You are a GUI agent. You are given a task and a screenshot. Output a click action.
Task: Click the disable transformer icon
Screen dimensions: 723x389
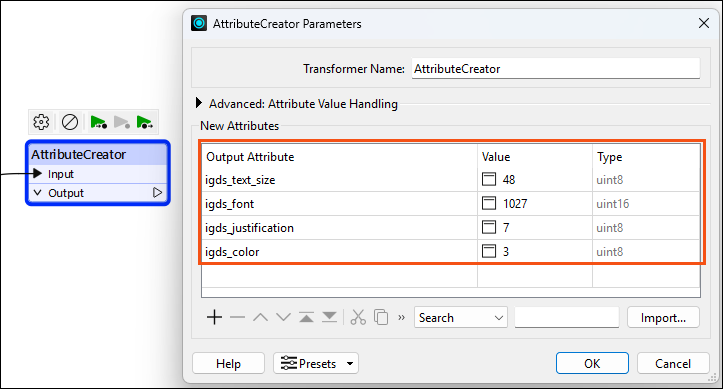click(x=70, y=122)
